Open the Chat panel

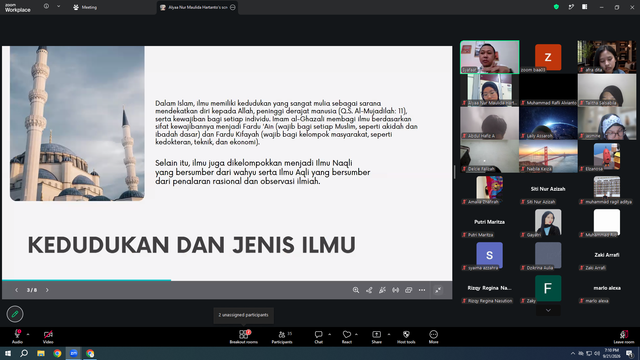click(x=318, y=337)
